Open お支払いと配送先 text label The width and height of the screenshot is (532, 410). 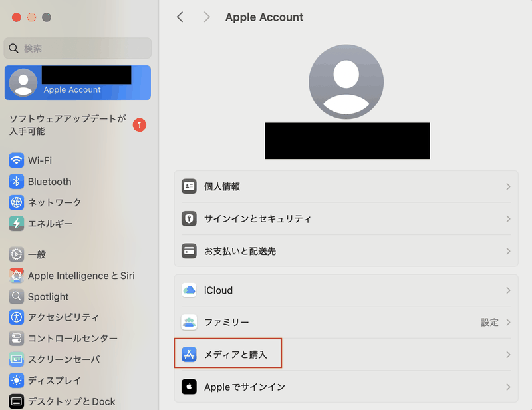(x=240, y=251)
